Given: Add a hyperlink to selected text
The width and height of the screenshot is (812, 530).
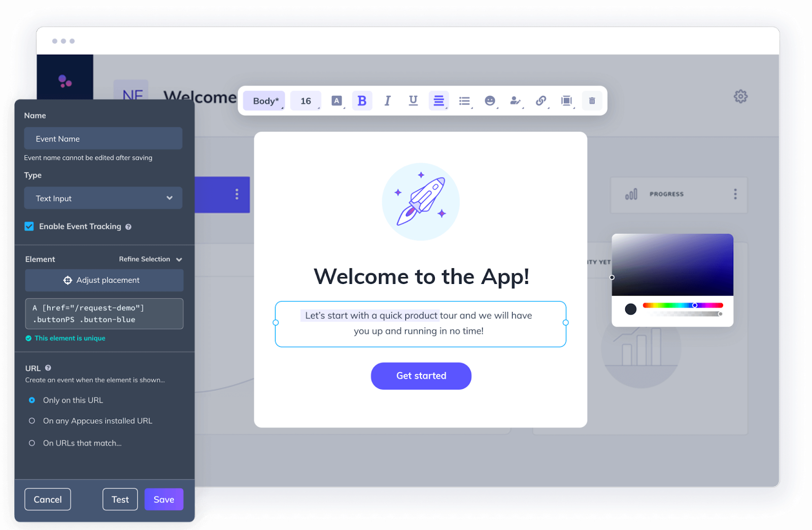Looking at the screenshot, I should 541,101.
